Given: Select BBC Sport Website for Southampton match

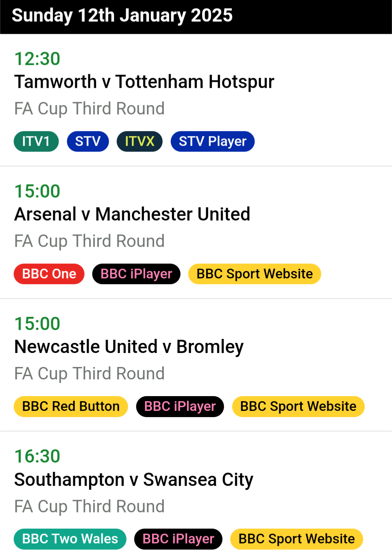Looking at the screenshot, I should click(x=297, y=539).
